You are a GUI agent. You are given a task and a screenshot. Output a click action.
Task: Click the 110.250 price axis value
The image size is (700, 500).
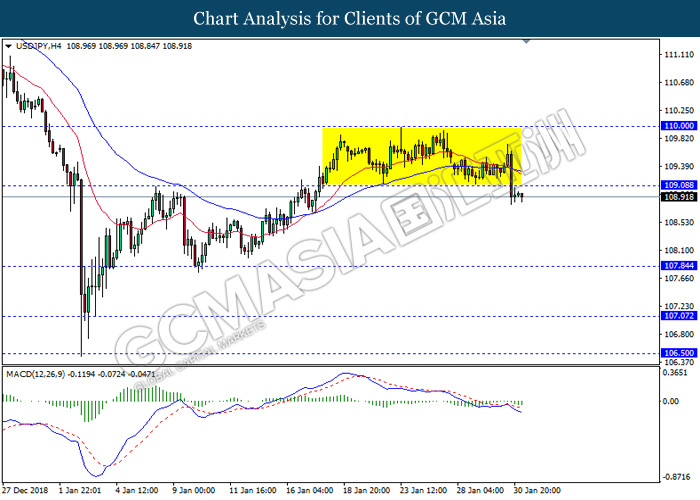click(679, 111)
